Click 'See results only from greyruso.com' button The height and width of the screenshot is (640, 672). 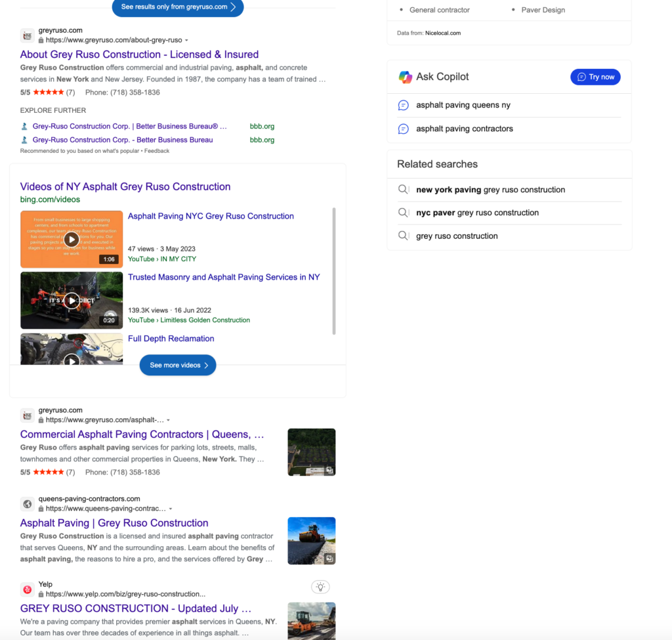(178, 7)
